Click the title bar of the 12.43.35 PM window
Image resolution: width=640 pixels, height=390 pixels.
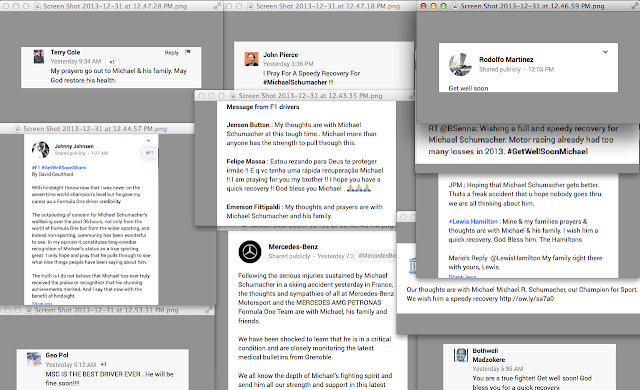tap(305, 95)
